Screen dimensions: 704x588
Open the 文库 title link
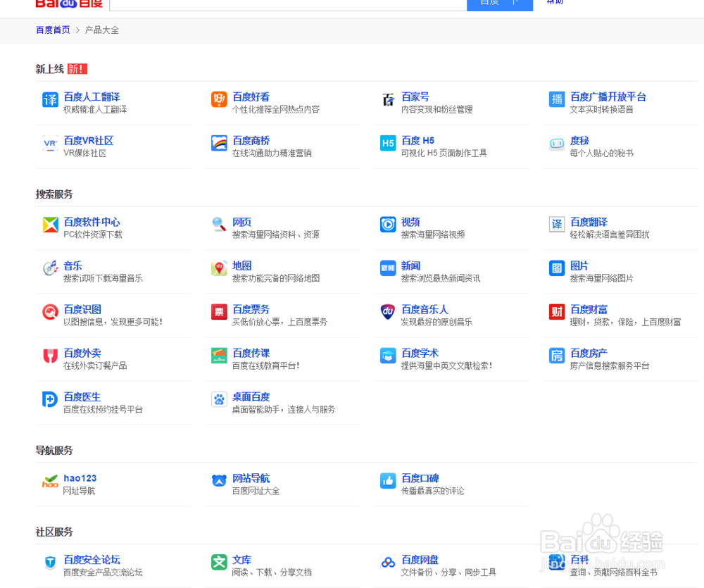[241, 560]
